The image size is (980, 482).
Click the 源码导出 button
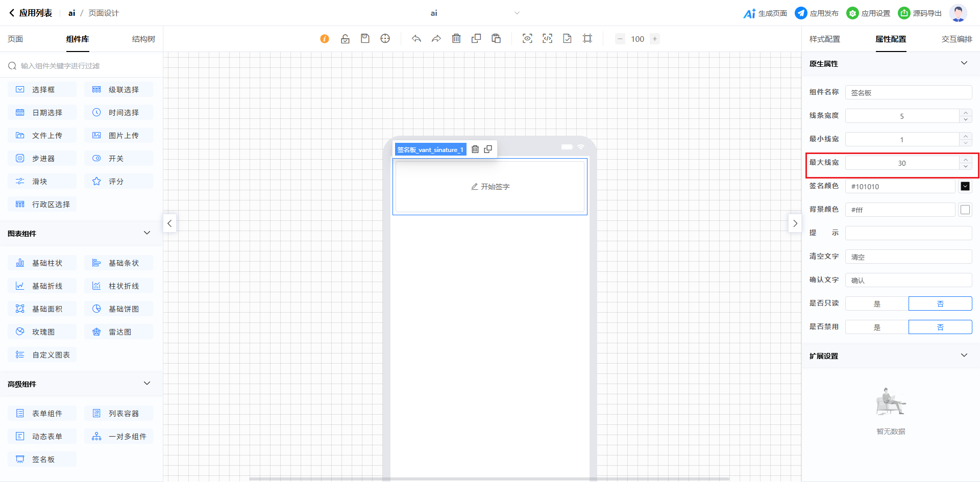click(x=920, y=13)
